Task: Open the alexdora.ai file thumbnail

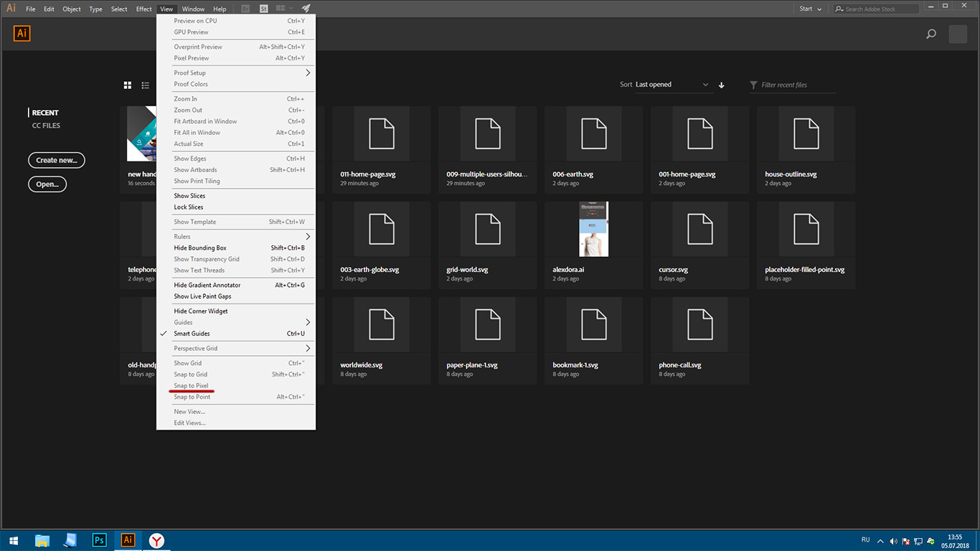Action: (x=593, y=230)
